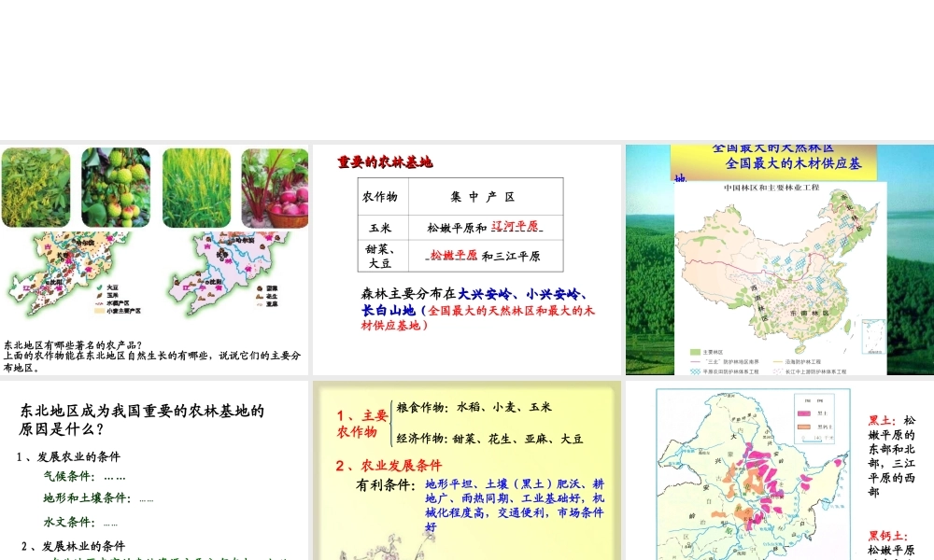Viewport: 934px width, 560px height.
Task: Click the 粮食作物：水稻、小麦、玉米 line
Action: click(x=474, y=407)
